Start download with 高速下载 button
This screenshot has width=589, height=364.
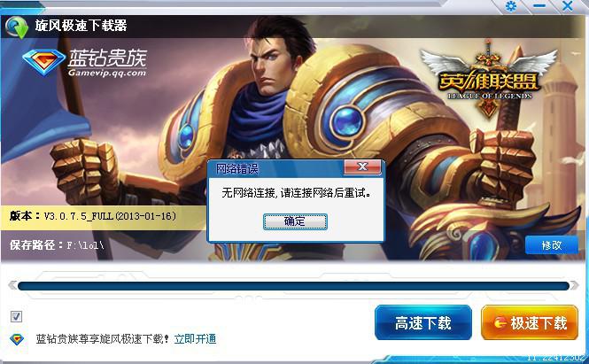tap(423, 322)
